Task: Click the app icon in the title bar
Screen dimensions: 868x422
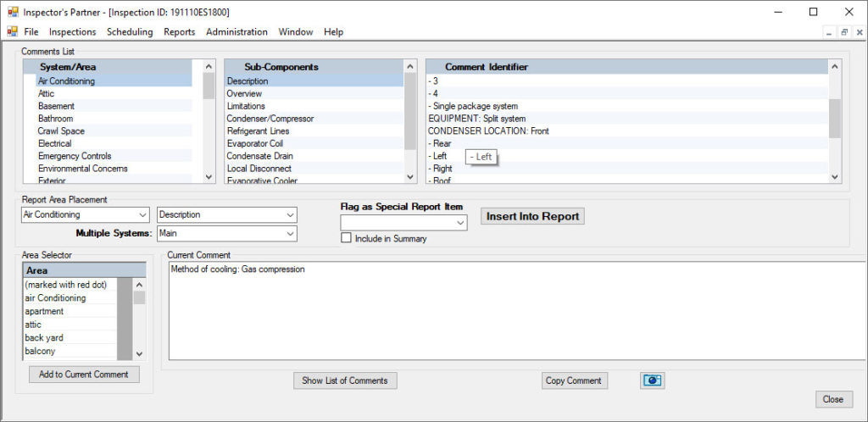Action: (12, 12)
